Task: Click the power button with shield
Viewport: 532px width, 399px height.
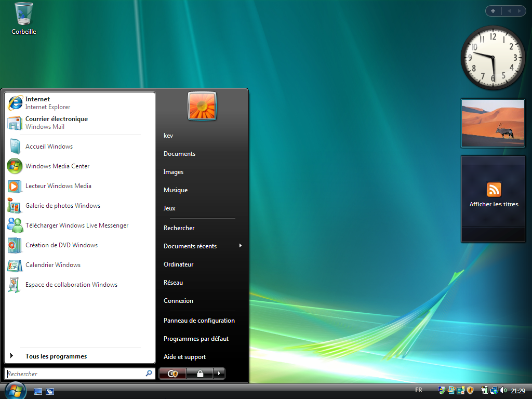Action: click(x=172, y=374)
